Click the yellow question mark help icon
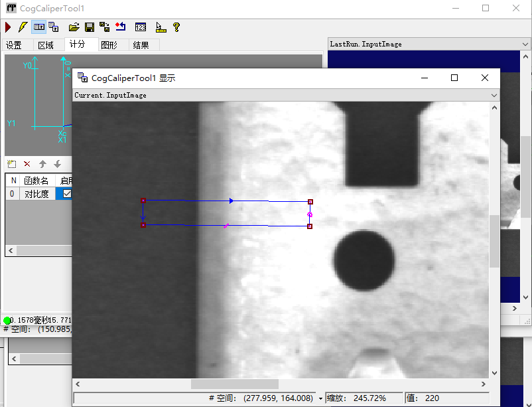 [x=176, y=27]
